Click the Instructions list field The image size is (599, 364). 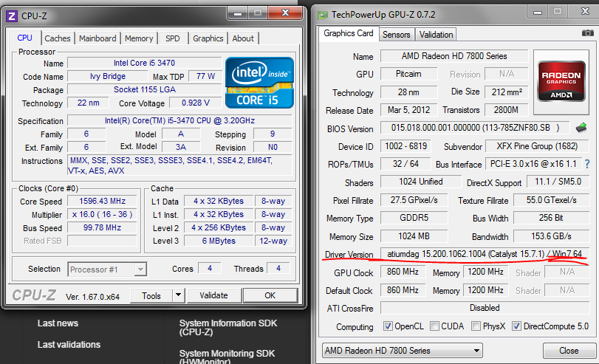(180, 165)
